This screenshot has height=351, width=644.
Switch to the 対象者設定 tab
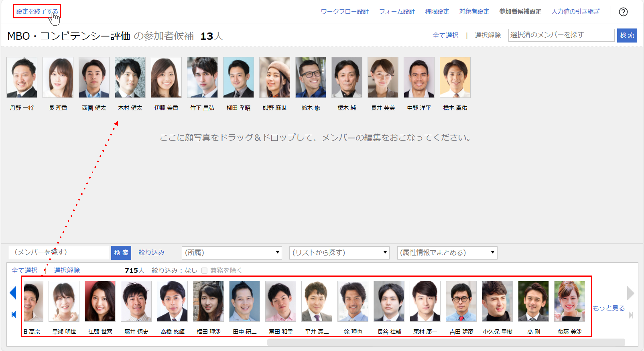[x=474, y=12]
